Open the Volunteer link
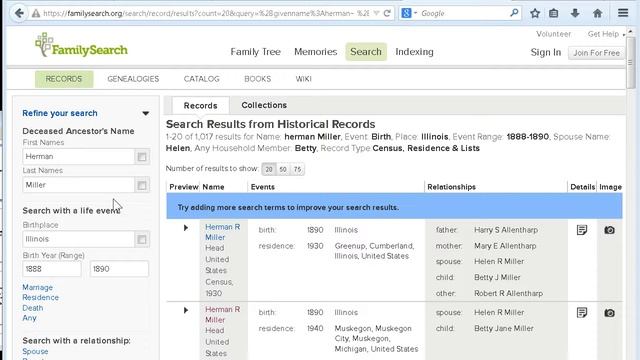Viewport: 640px width, 360px height. (x=553, y=34)
